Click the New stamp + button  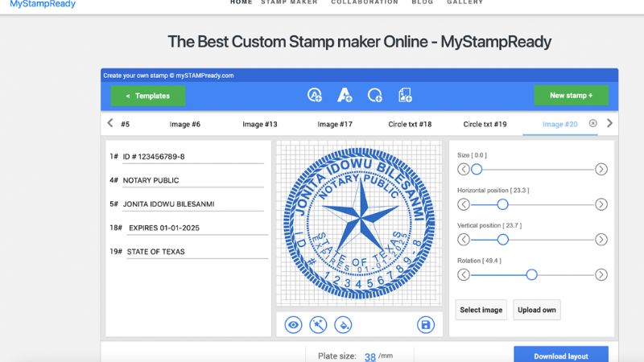(x=572, y=95)
